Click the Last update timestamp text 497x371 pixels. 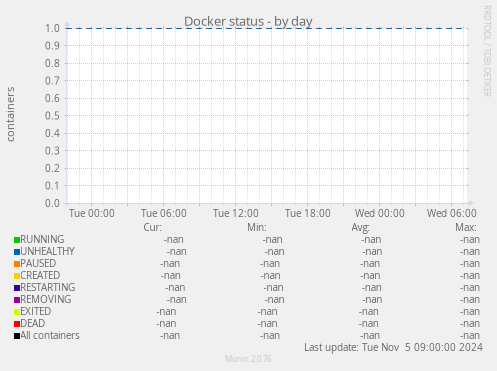click(393, 347)
